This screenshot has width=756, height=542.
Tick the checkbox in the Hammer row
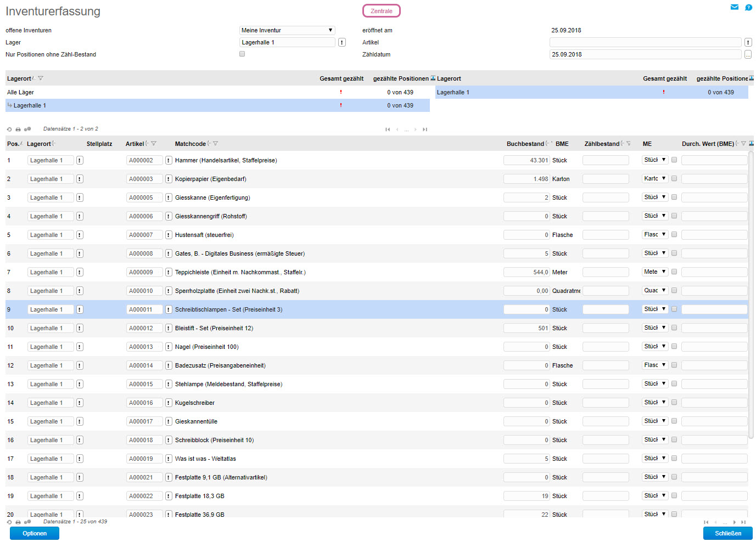[x=674, y=160]
